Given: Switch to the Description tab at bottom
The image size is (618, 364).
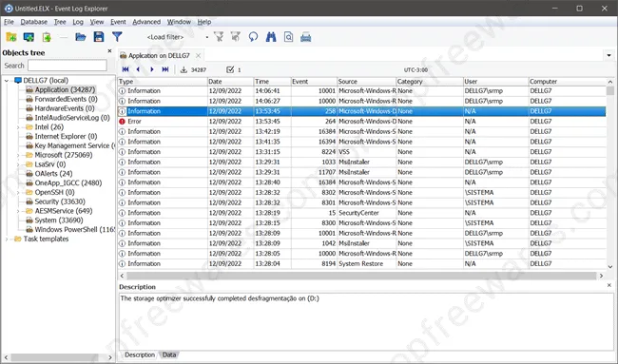Looking at the screenshot, I should coord(140,354).
